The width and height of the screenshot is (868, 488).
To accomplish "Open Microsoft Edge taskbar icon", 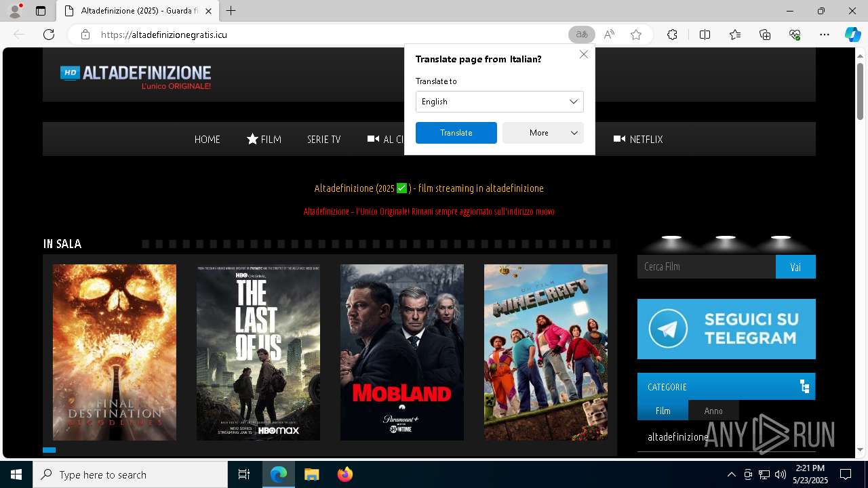I will point(279,474).
